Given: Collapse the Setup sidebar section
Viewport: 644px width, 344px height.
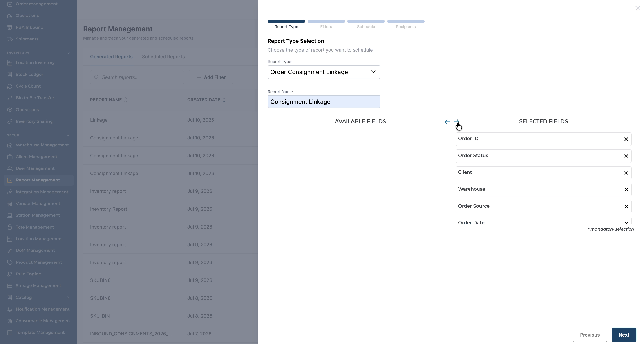Looking at the screenshot, I should point(68,135).
